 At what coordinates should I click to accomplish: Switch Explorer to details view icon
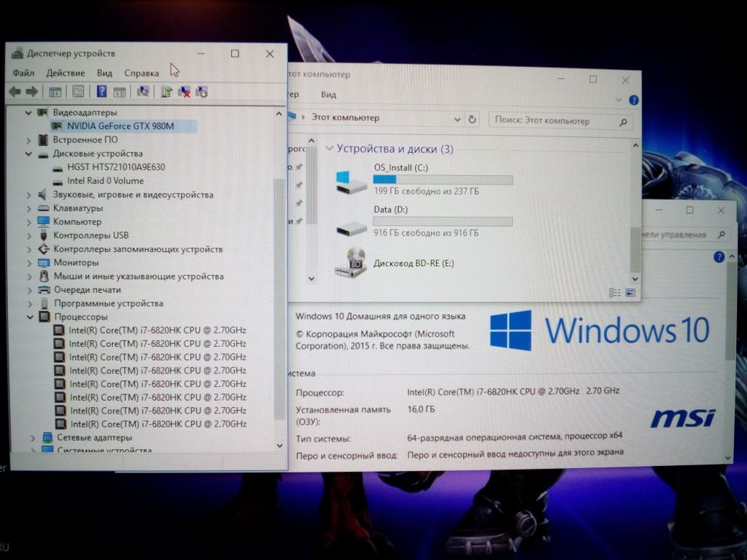coord(615,292)
